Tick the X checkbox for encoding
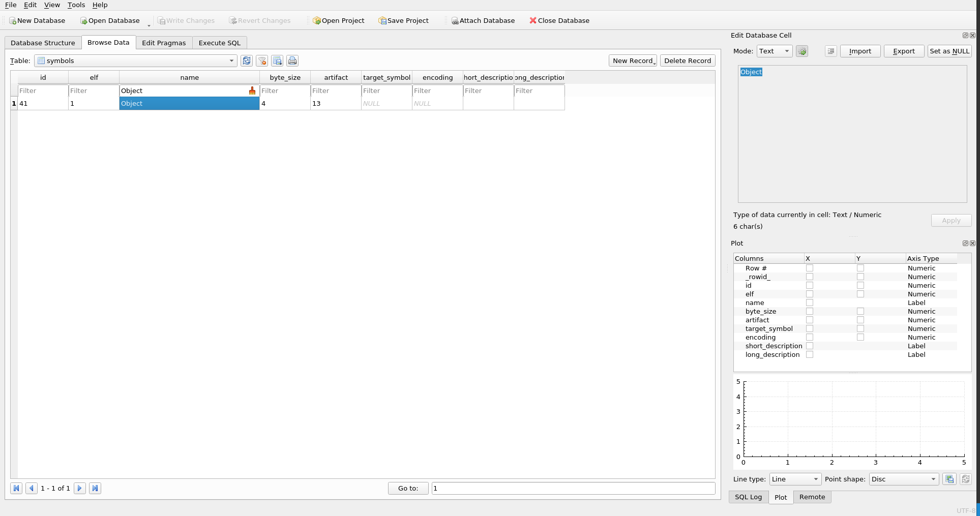Screen dimensions: 980x516 tap(810, 338)
